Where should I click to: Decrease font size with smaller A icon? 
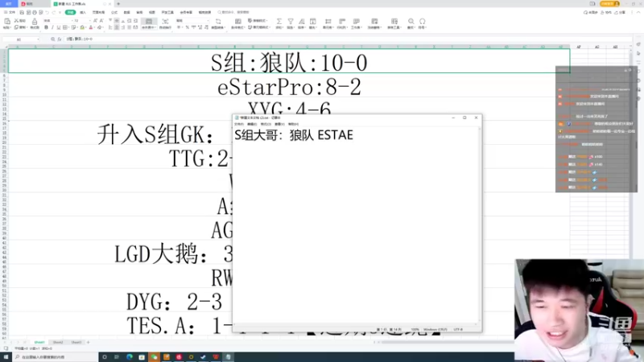(x=101, y=21)
